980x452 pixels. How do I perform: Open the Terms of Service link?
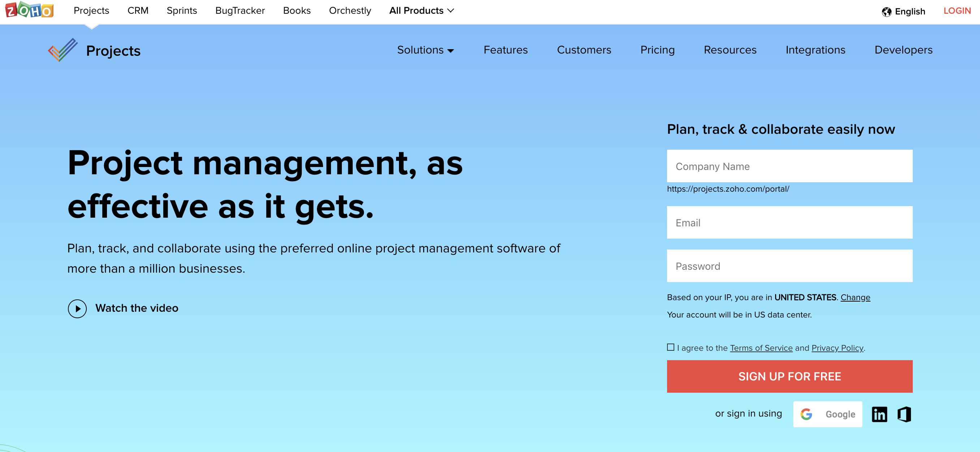761,348
